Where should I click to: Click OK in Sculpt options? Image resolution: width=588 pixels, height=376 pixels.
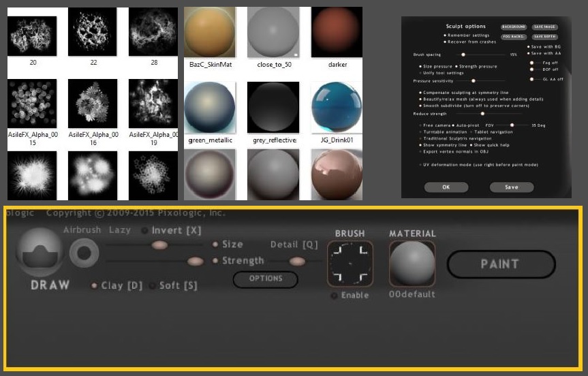[446, 187]
